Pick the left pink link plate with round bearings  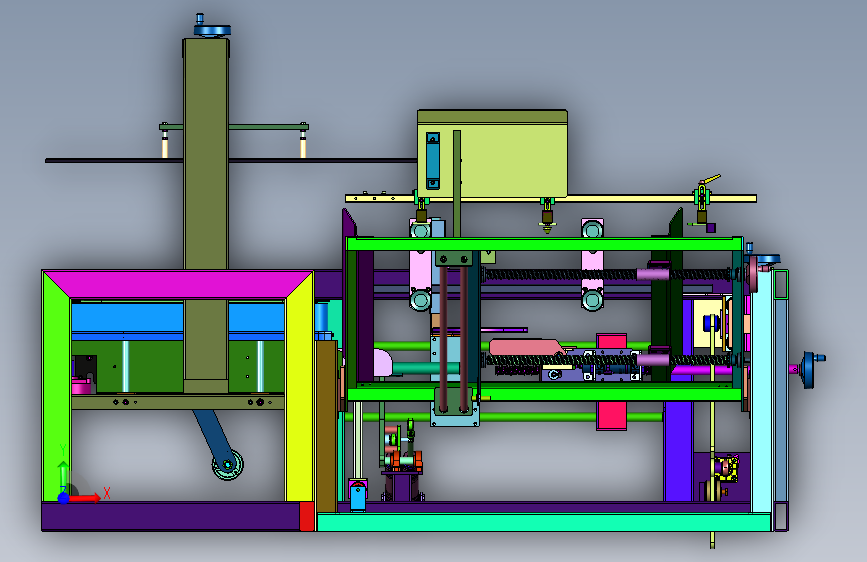[x=420, y=272]
